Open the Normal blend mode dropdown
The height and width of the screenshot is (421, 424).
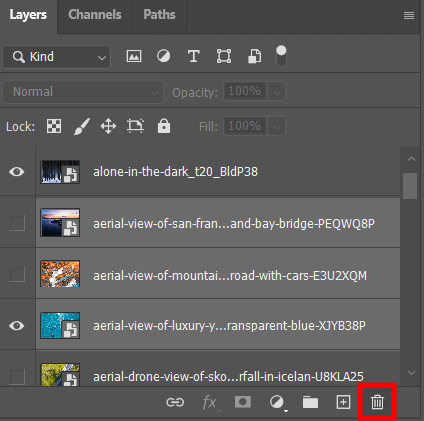click(x=83, y=92)
